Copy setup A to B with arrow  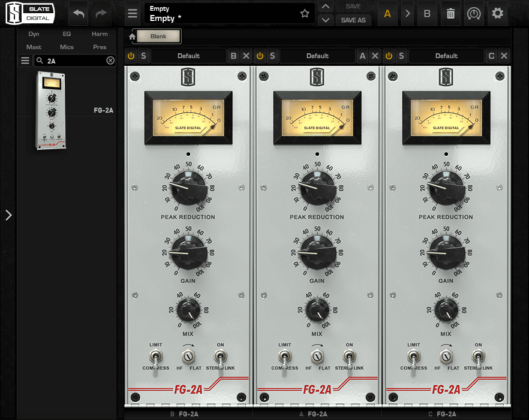[407, 14]
